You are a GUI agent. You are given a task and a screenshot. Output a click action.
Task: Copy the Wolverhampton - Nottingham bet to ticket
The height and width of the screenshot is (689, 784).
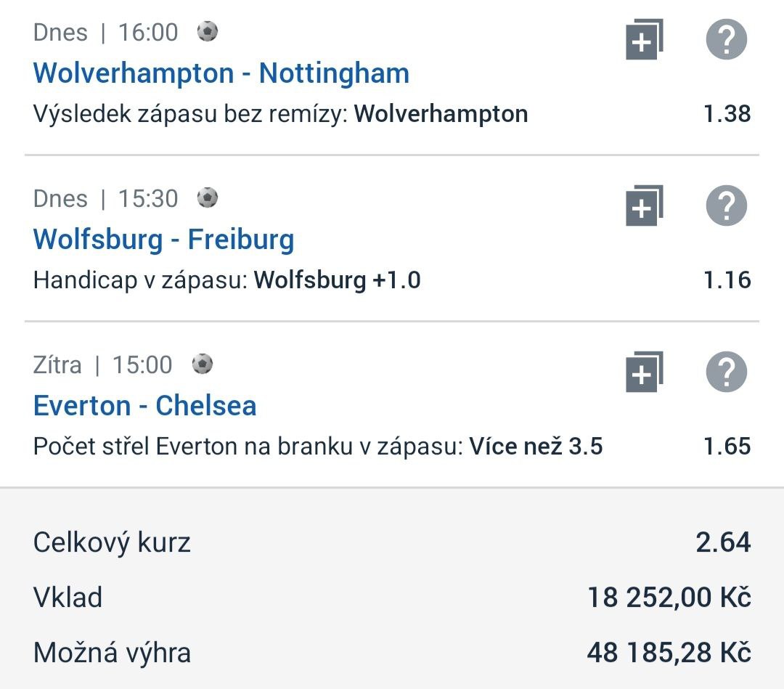click(645, 39)
